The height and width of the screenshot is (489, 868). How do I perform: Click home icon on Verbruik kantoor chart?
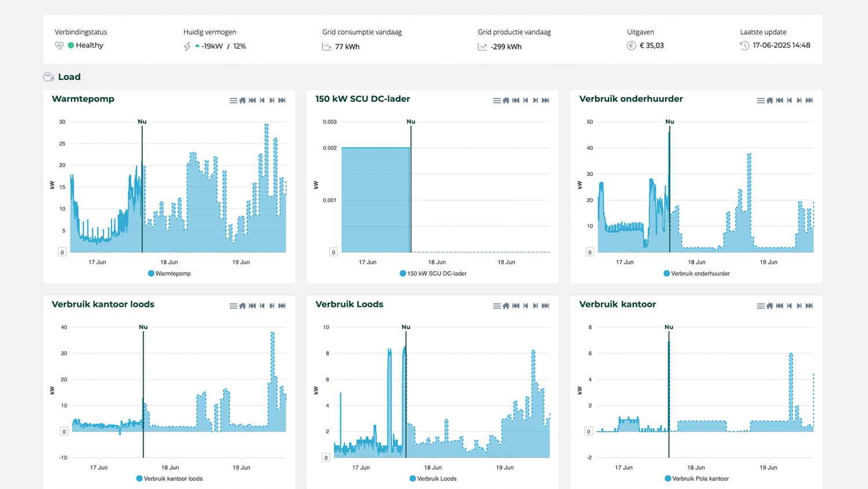[x=770, y=306]
